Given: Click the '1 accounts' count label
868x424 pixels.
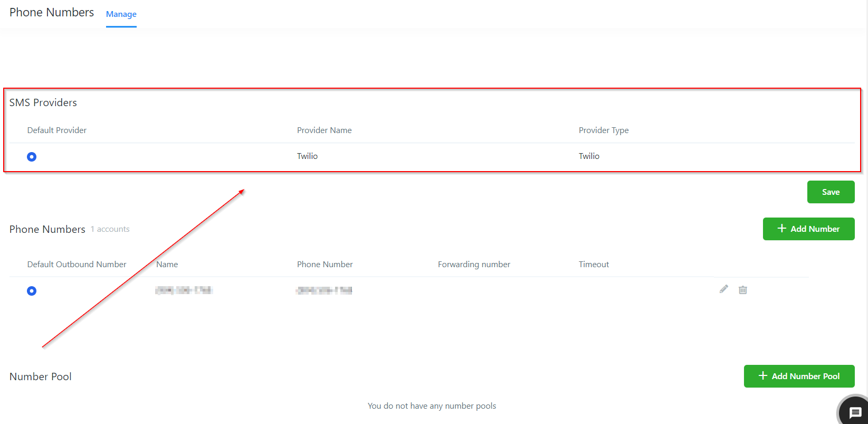Looking at the screenshot, I should click(110, 229).
